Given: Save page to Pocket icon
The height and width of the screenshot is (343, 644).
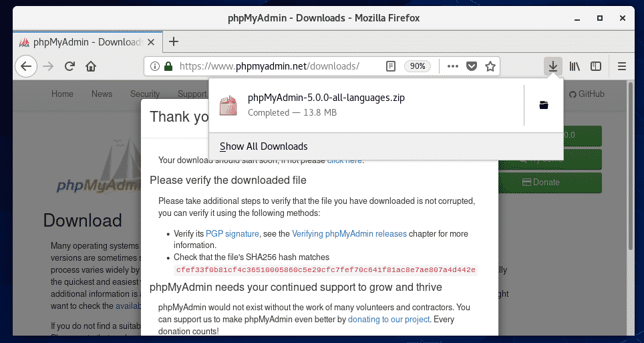Looking at the screenshot, I should [x=472, y=66].
